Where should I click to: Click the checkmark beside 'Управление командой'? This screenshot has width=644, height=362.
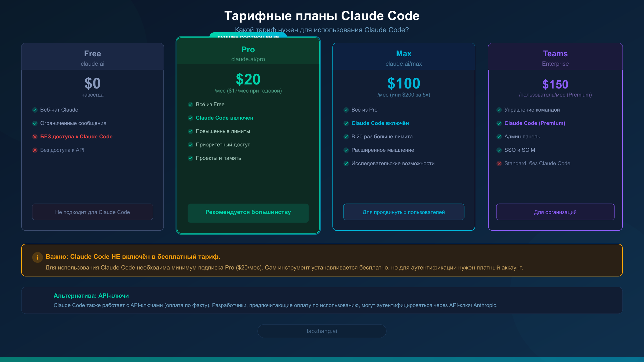coord(499,110)
